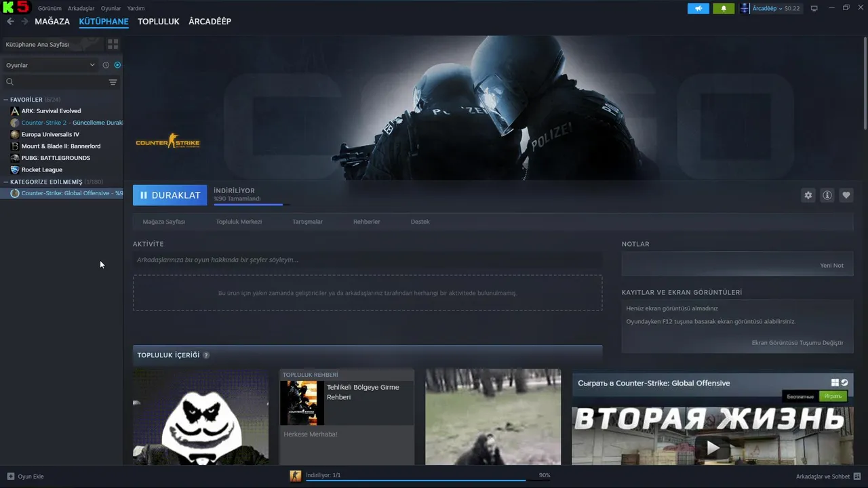Click Ekran Görüntüsü Tuşunu Değiştir
This screenshot has height=488, width=868.
click(x=797, y=343)
